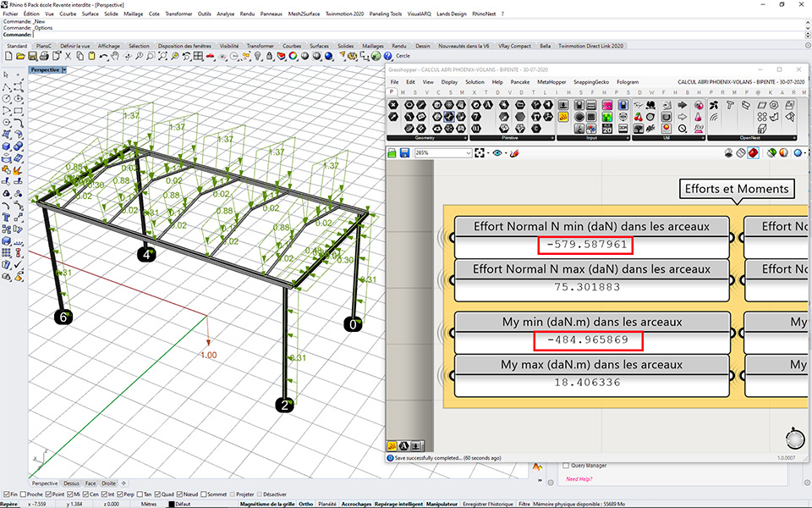Click the red car icon in Standard toolbar
The height and width of the screenshot is (508, 812).
coord(211,56)
